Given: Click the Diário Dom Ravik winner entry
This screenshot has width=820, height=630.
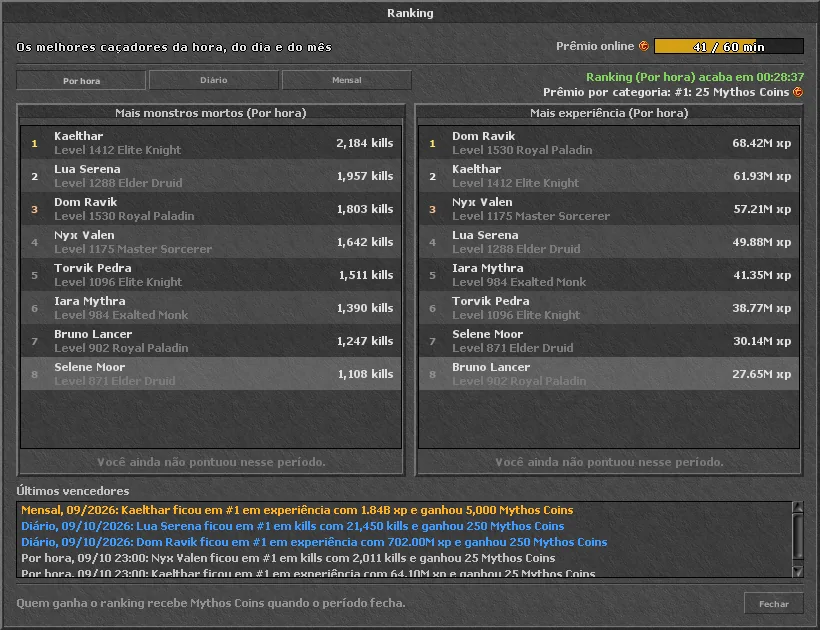Looking at the screenshot, I should tap(314, 542).
